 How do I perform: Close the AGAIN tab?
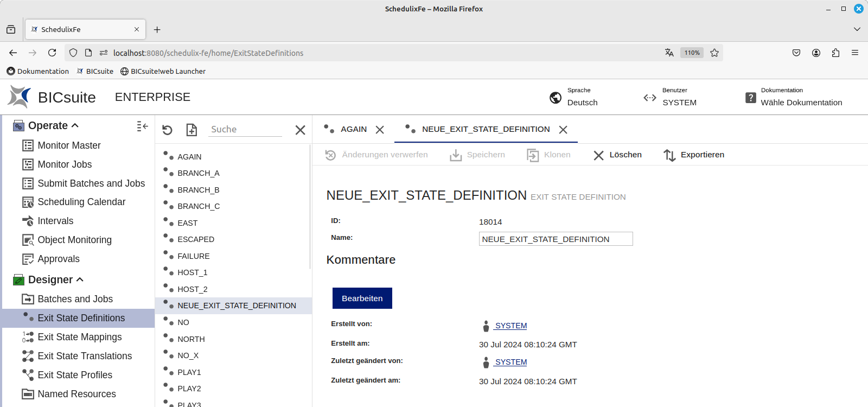pos(380,130)
